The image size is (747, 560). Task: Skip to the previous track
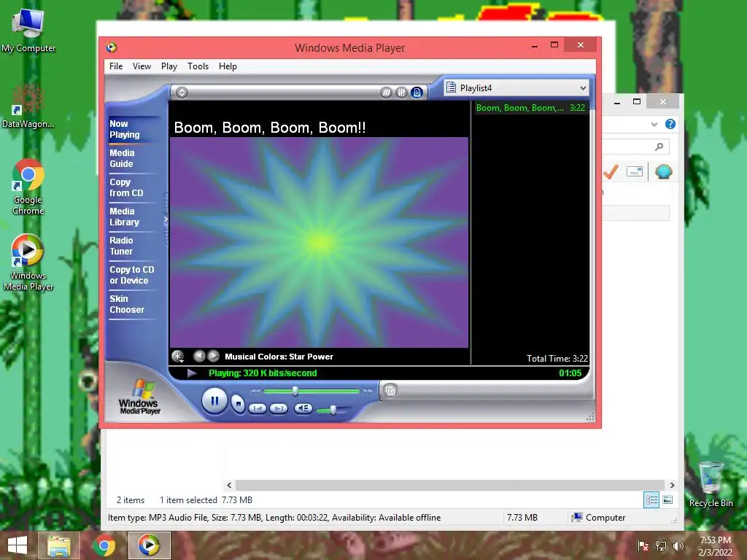[258, 408]
